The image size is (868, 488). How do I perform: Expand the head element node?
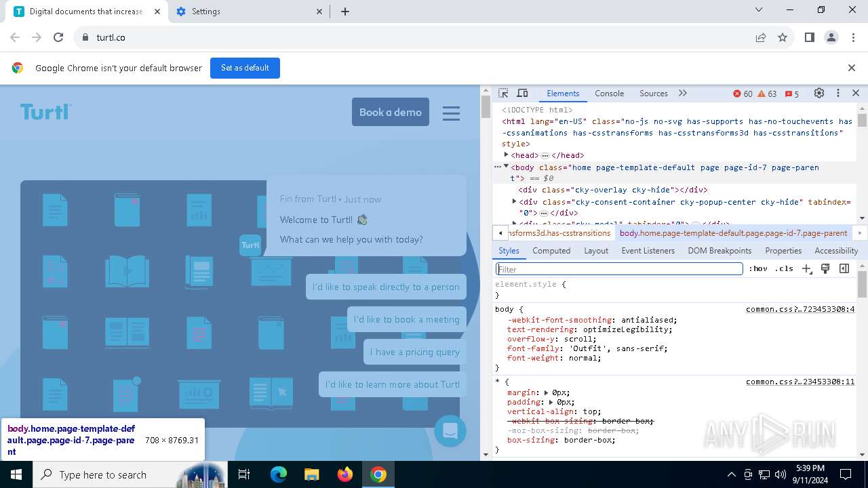click(506, 155)
